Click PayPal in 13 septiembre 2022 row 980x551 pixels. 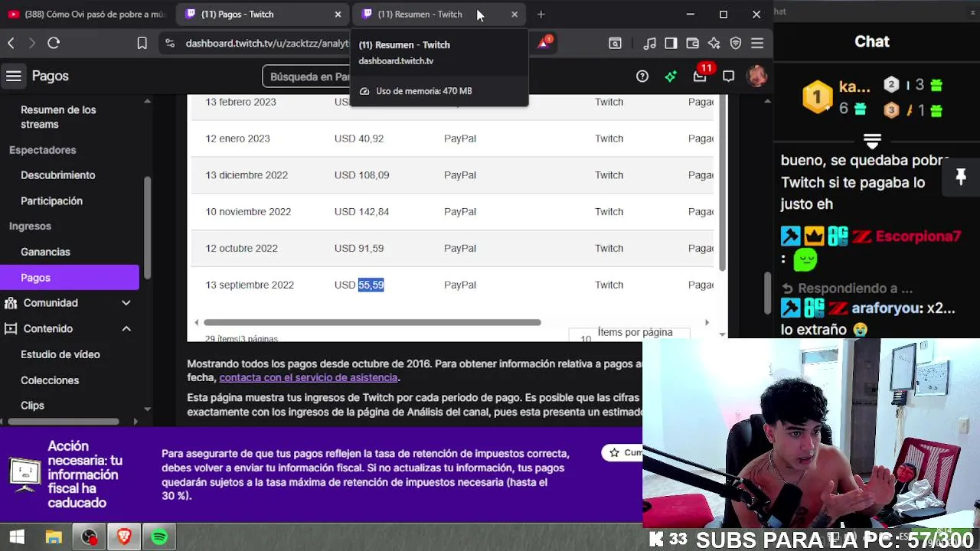click(460, 285)
